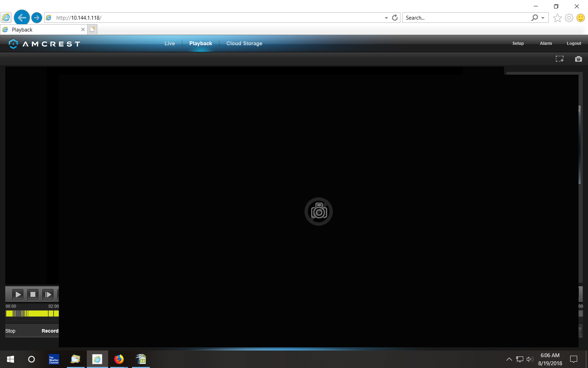This screenshot has height=368, width=588.
Task: Open the Setup page
Action: pos(518,43)
